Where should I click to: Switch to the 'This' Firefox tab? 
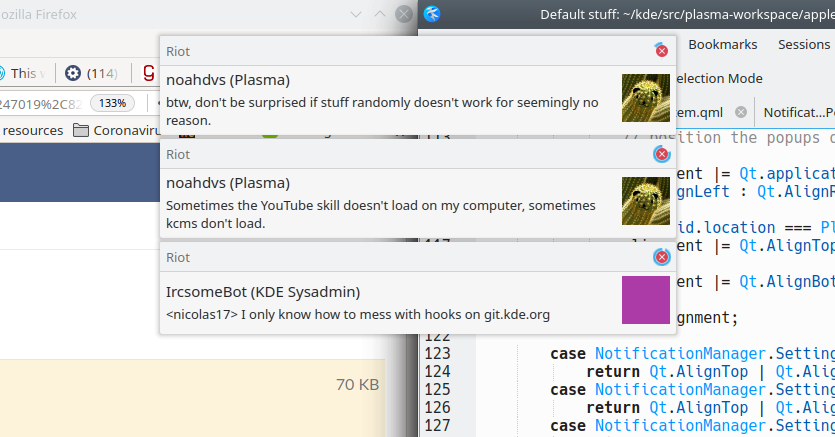24,73
